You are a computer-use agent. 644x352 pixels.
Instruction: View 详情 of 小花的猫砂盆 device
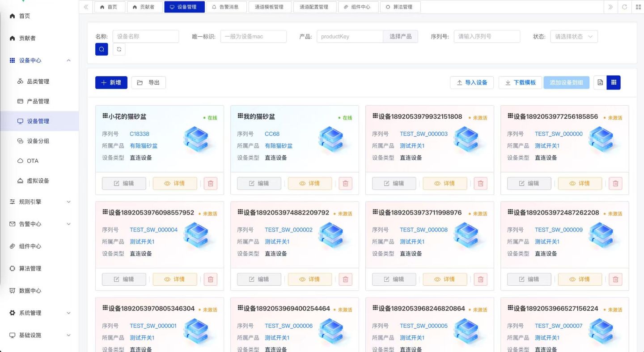175,183
